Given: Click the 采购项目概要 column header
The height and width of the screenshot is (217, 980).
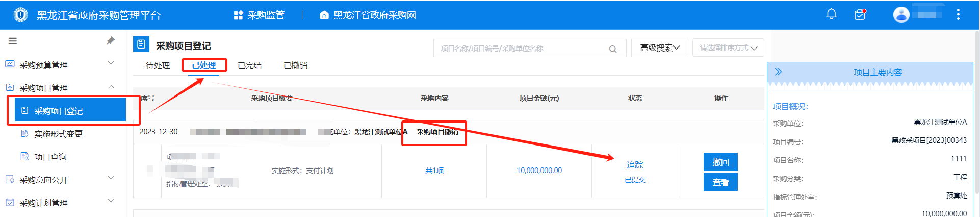Looking at the screenshot, I should [272, 98].
